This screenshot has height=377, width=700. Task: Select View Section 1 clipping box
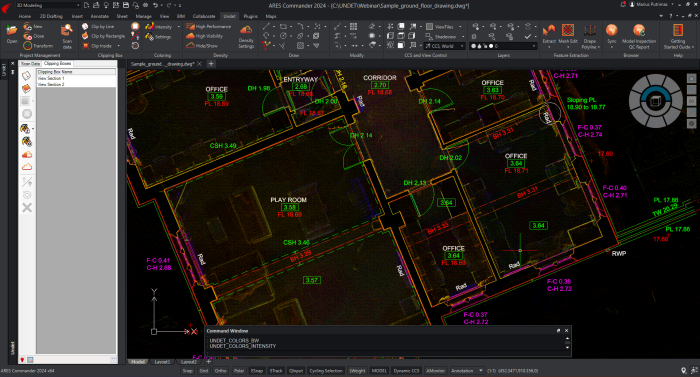(x=76, y=78)
